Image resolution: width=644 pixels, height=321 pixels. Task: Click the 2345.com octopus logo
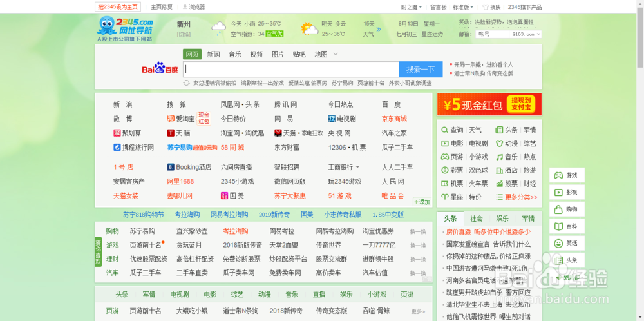(x=124, y=28)
